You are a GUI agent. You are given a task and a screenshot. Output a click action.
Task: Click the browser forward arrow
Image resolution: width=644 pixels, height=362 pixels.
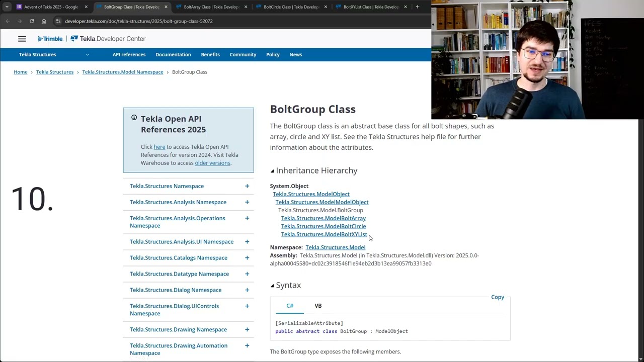(x=20, y=21)
